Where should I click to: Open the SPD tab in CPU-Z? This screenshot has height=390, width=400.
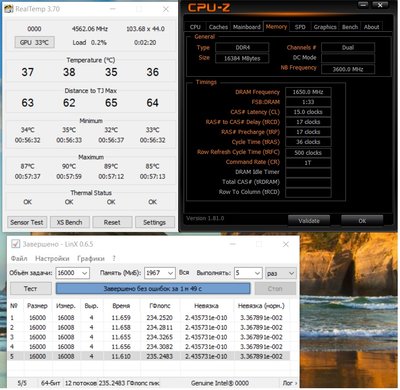[300, 27]
